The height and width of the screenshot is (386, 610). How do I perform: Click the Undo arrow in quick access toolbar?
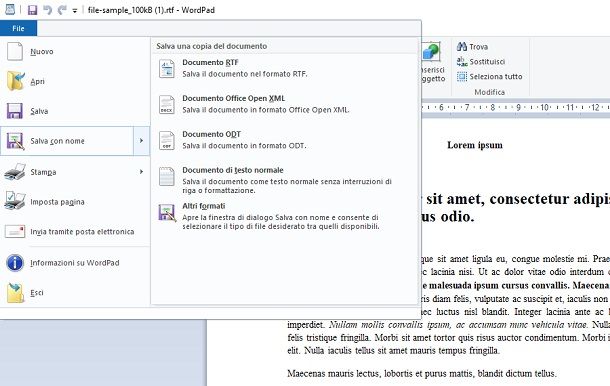tap(47, 10)
